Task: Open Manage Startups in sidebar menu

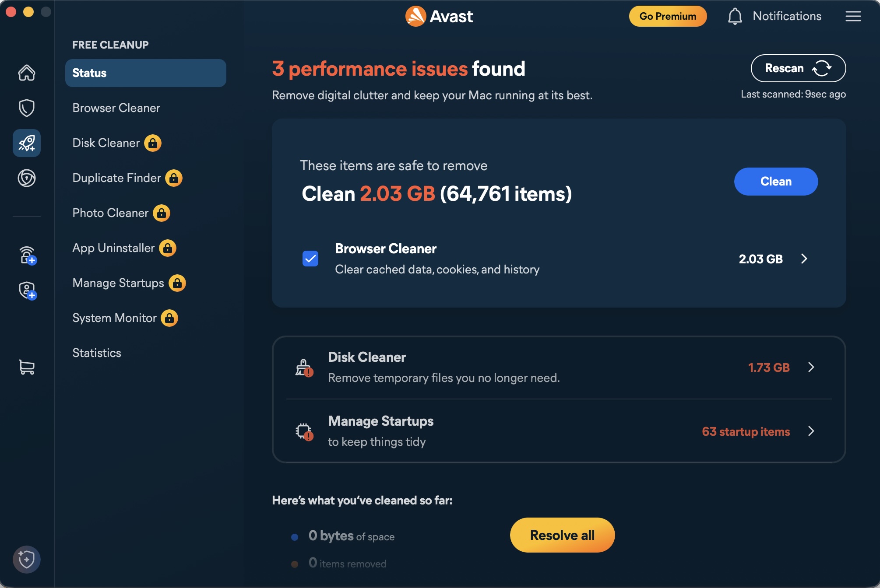Action: [118, 283]
